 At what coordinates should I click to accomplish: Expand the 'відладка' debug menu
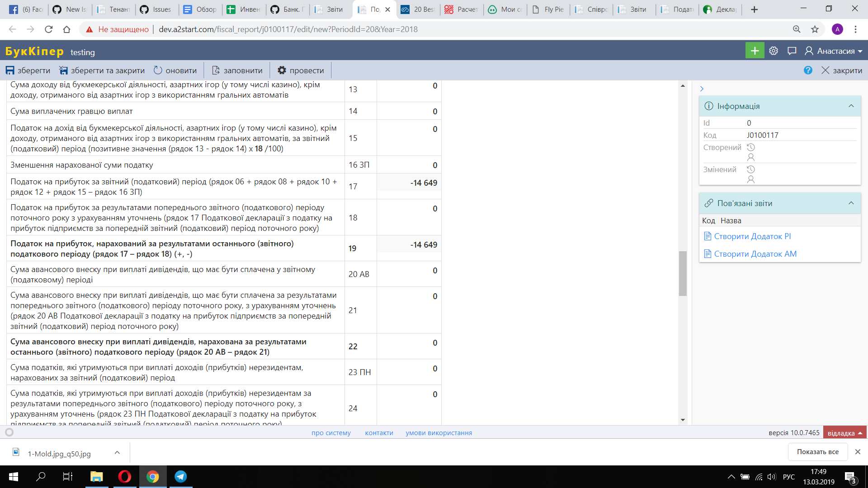click(x=844, y=433)
